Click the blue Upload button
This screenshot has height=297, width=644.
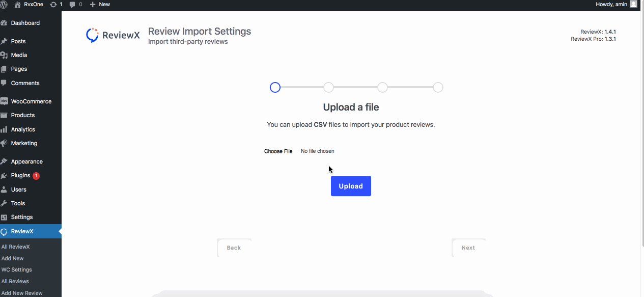coord(351,186)
